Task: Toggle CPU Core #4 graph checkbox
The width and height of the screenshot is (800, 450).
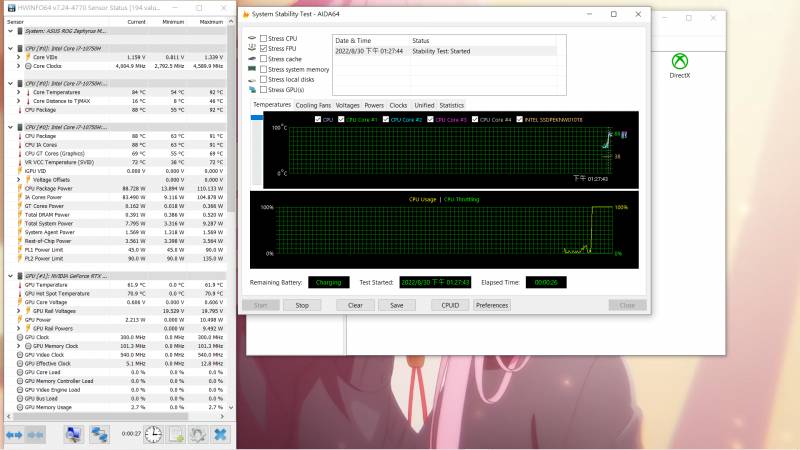Action: coord(475,119)
